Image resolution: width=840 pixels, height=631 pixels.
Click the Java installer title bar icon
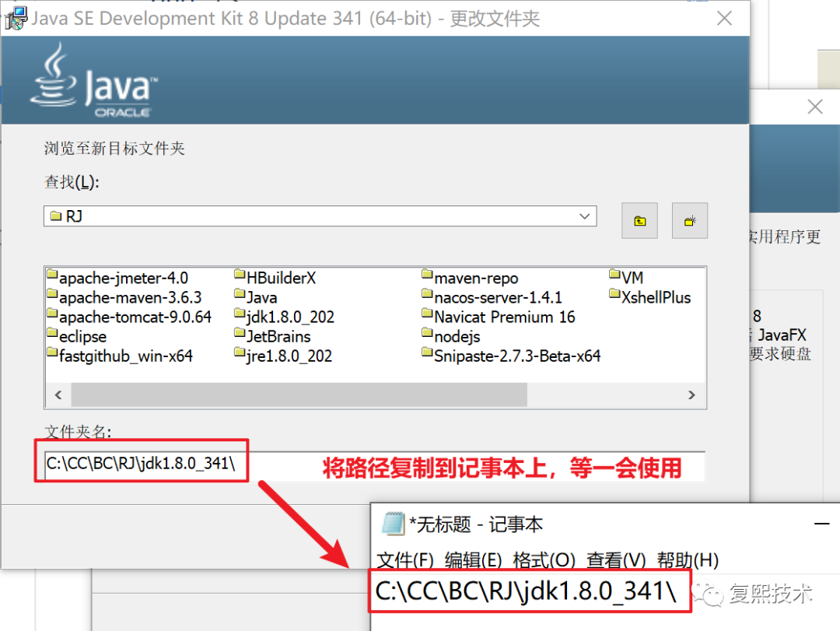click(x=16, y=18)
